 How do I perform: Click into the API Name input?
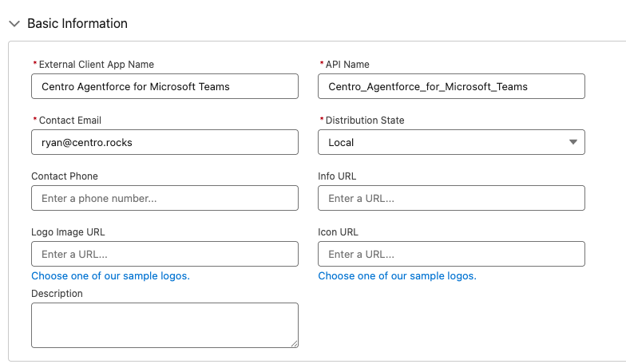tap(451, 86)
